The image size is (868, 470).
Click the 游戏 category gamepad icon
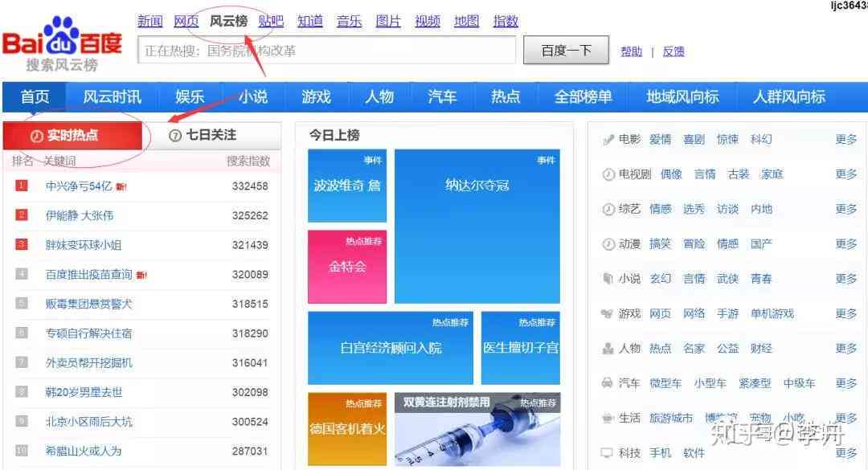pos(608,313)
